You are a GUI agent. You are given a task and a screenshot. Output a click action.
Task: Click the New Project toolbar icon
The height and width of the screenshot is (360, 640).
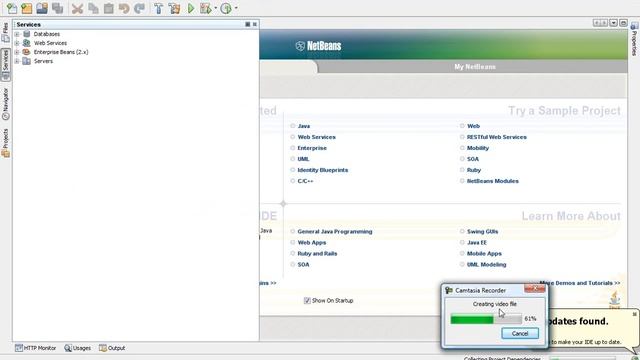27,8
